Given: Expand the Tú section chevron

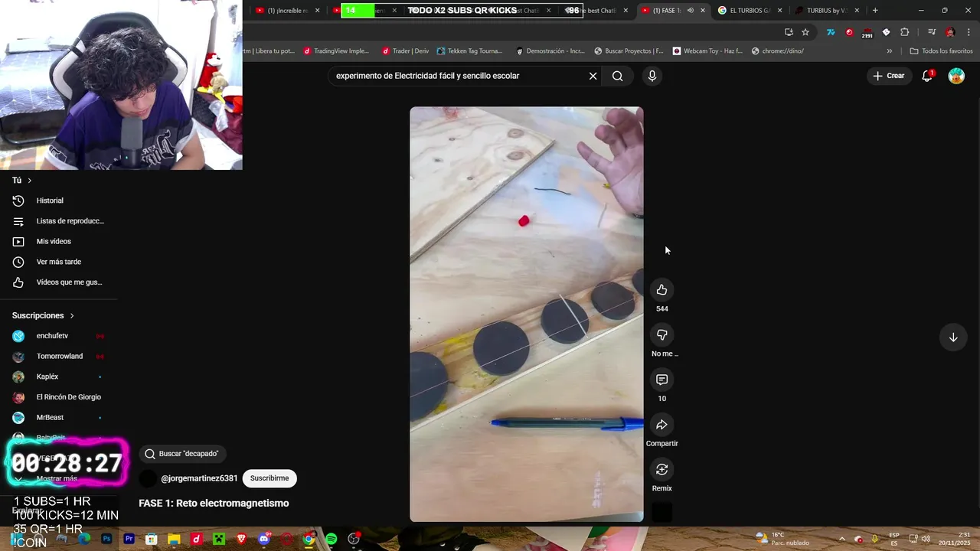Looking at the screenshot, I should point(29,181).
